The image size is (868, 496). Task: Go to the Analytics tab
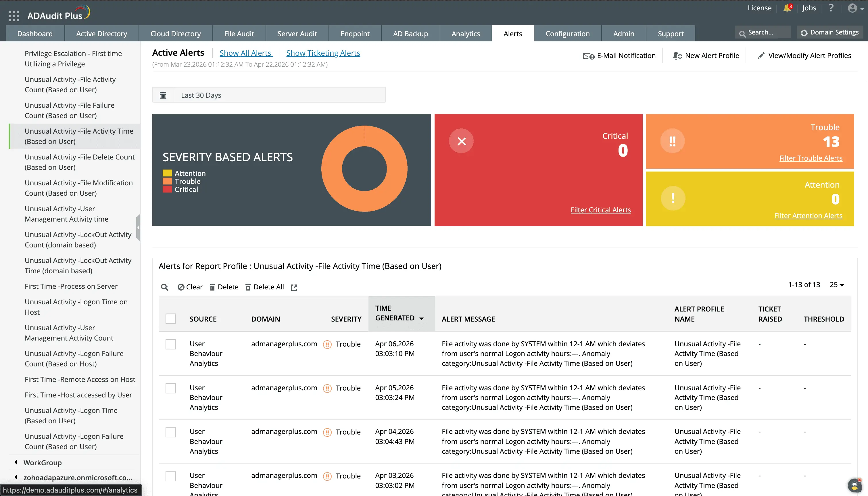465,33
